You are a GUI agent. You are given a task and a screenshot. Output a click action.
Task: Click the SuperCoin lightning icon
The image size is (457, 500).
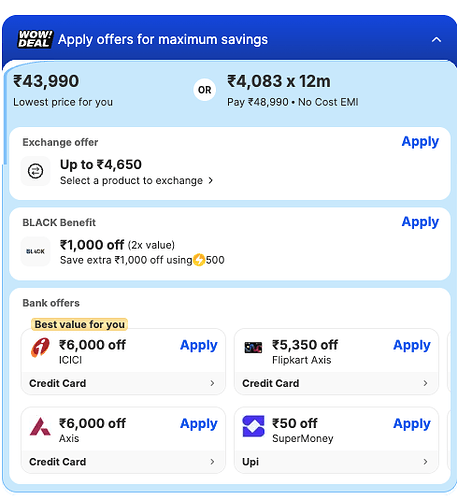click(199, 260)
